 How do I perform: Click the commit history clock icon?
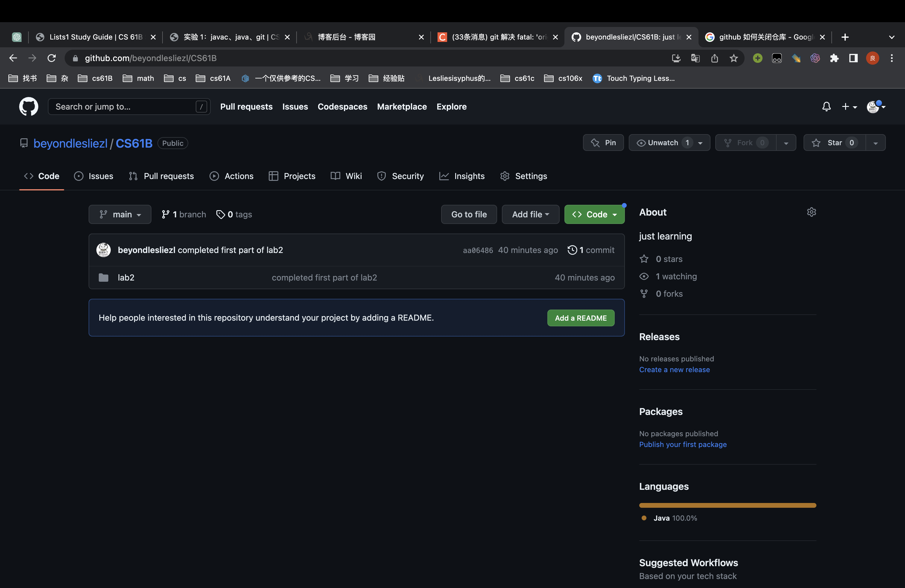(x=572, y=250)
